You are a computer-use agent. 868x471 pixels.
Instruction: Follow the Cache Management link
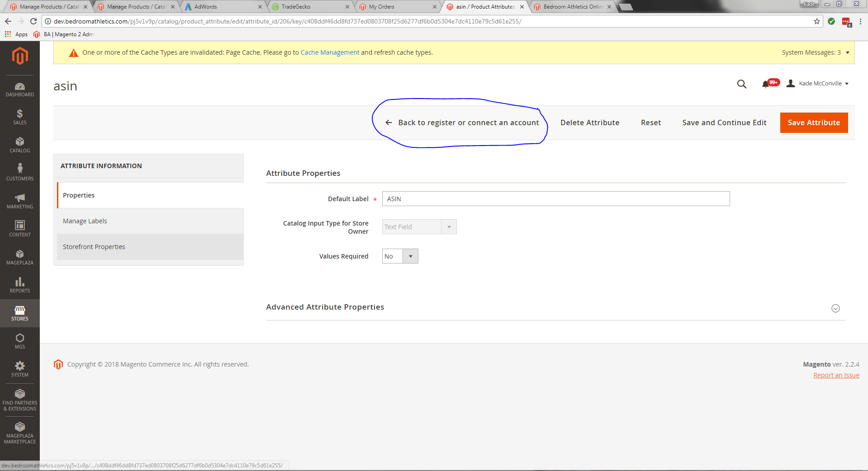pyautogui.click(x=330, y=52)
